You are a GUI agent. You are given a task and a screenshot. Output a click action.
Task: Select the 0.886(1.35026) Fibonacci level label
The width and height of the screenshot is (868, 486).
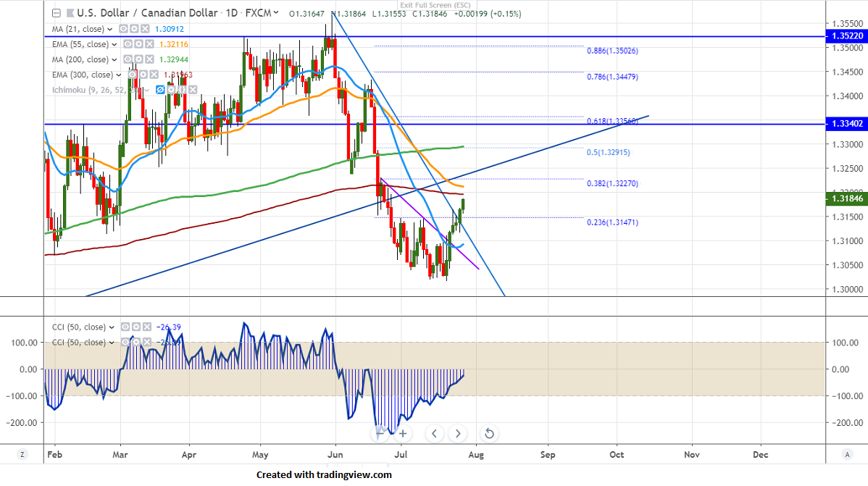click(x=612, y=51)
